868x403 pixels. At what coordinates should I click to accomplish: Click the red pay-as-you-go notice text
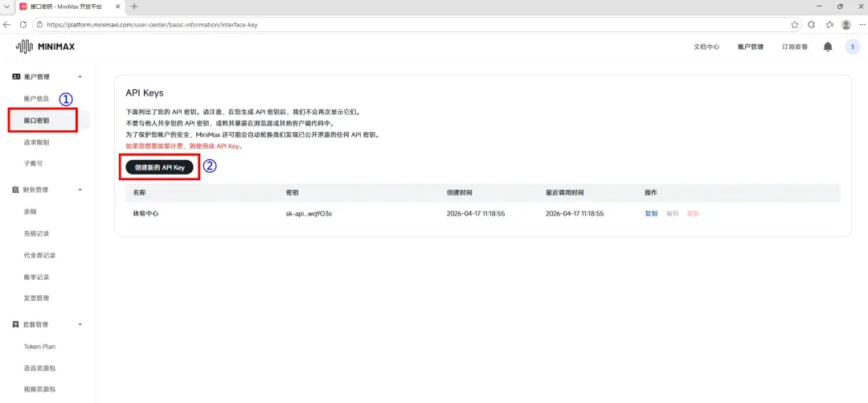[x=184, y=147]
